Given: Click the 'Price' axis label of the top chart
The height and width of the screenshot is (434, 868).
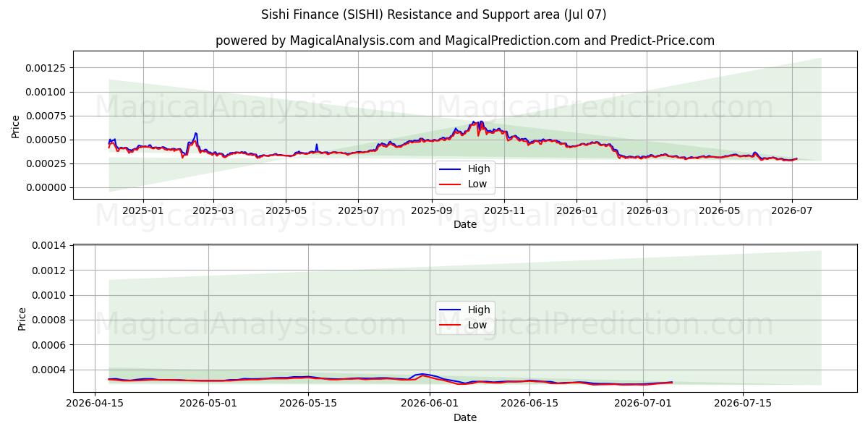Looking at the screenshot, I should [15, 125].
